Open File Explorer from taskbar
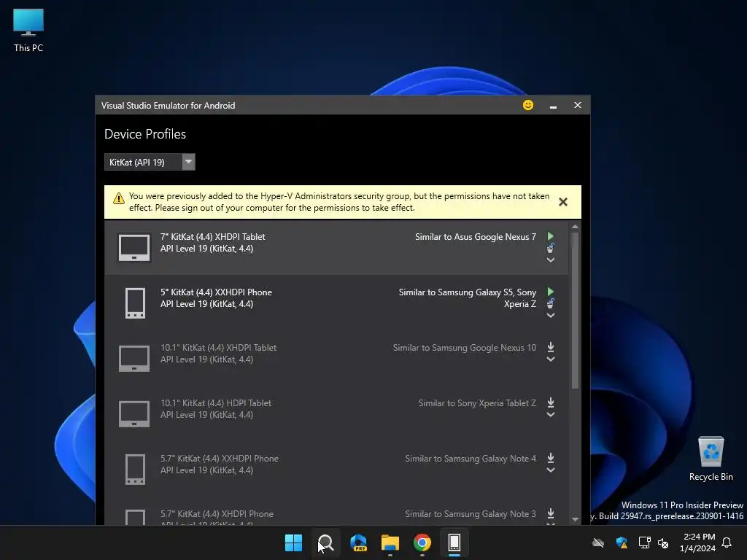Viewport: 747px width, 560px height. tap(390, 542)
